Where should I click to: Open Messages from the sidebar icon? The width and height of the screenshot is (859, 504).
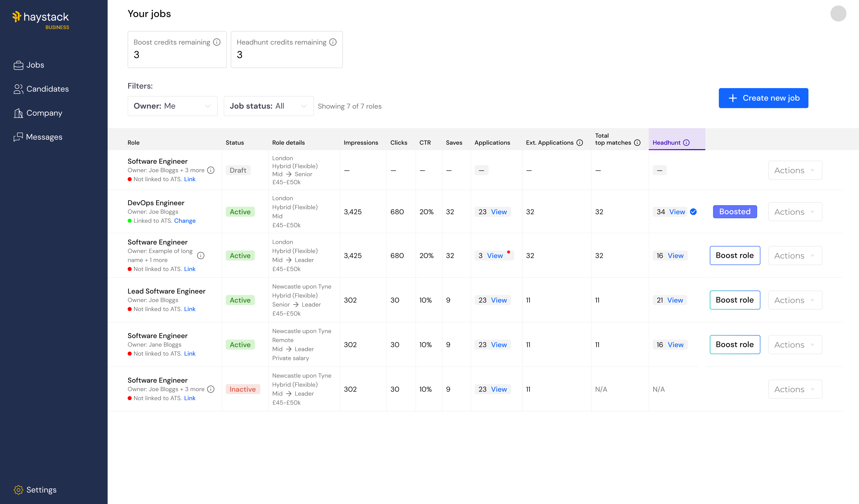coord(19,137)
